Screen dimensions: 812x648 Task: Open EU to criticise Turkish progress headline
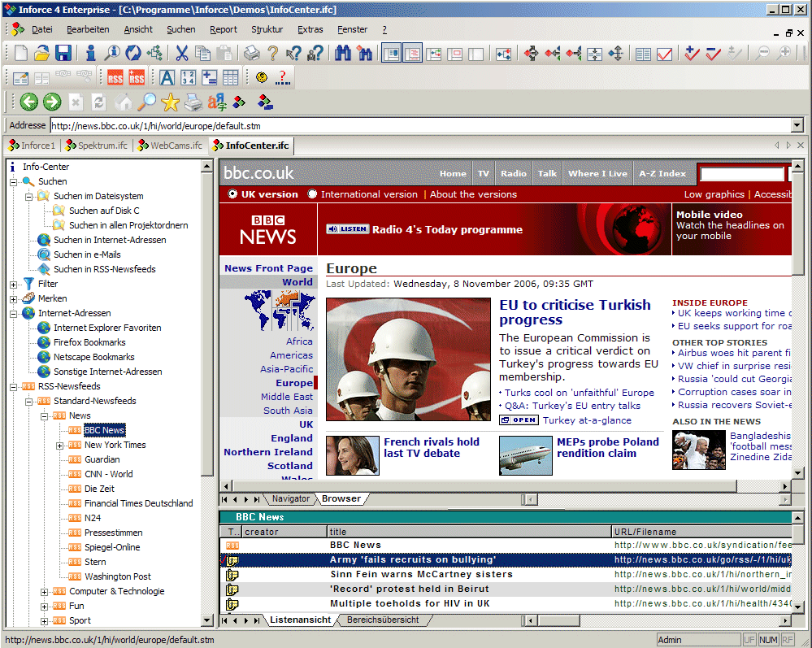[x=575, y=312]
